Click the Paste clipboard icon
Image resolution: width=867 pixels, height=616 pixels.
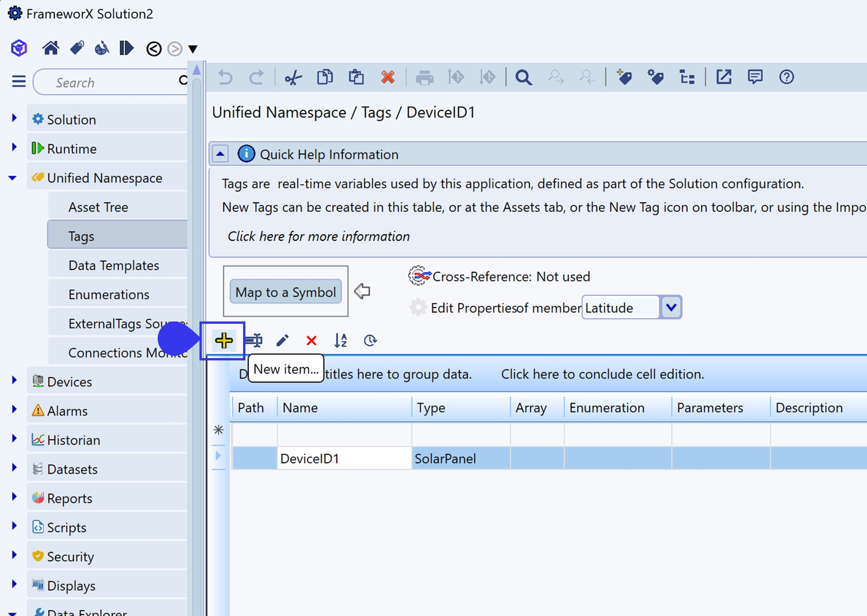(x=356, y=77)
